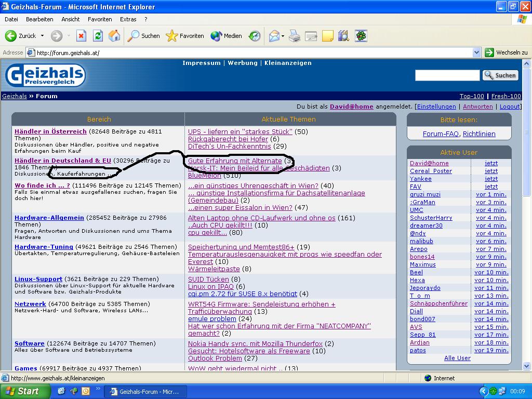The image size is (532, 399).
Task: Open the ? help menu
Action: (146, 19)
